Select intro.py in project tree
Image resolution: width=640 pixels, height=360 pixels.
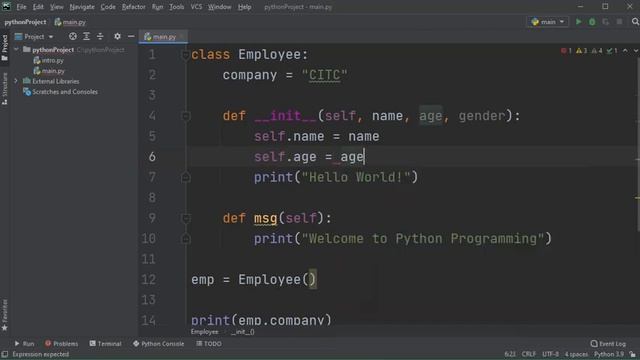tap(49, 60)
